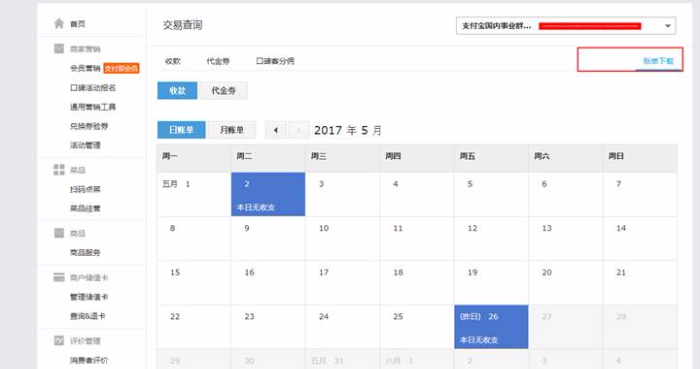Switch to the 口碑客分佣 tab
The width and height of the screenshot is (700, 369).
click(275, 61)
